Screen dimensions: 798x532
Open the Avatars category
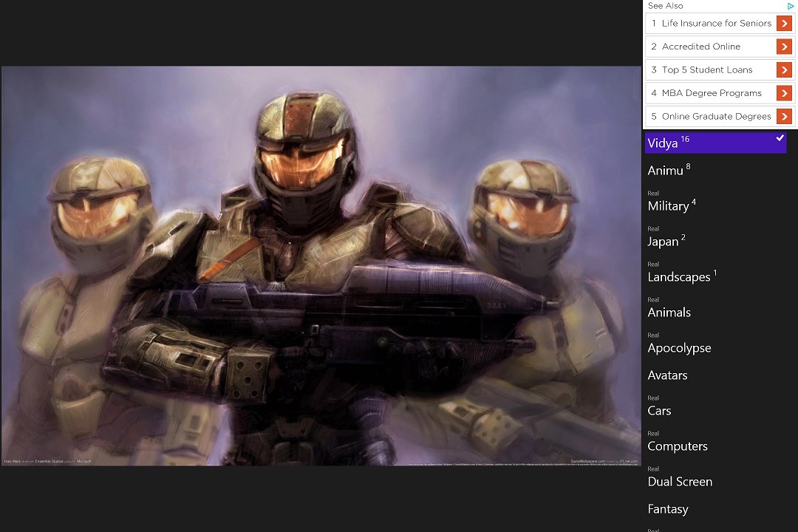(667, 375)
